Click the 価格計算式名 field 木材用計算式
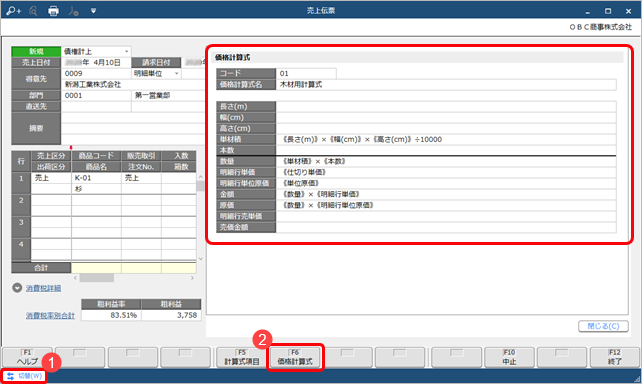The width and height of the screenshot is (642, 384). pos(446,84)
